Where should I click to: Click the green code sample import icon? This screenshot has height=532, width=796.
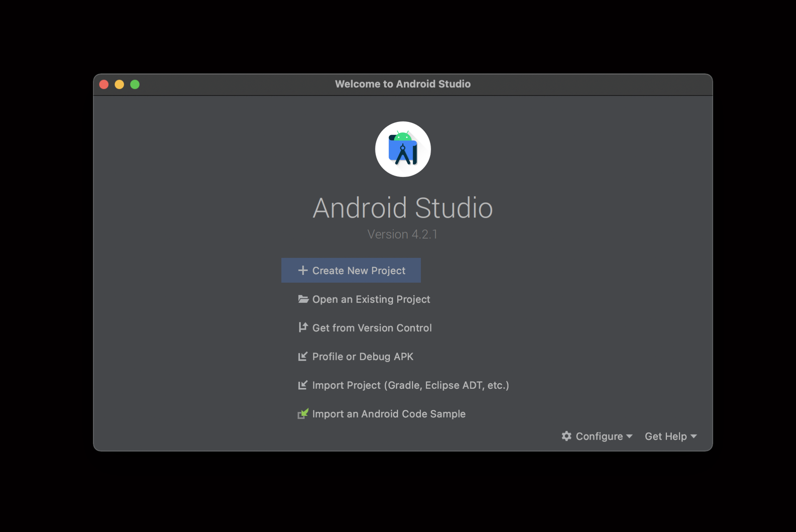pos(304,414)
